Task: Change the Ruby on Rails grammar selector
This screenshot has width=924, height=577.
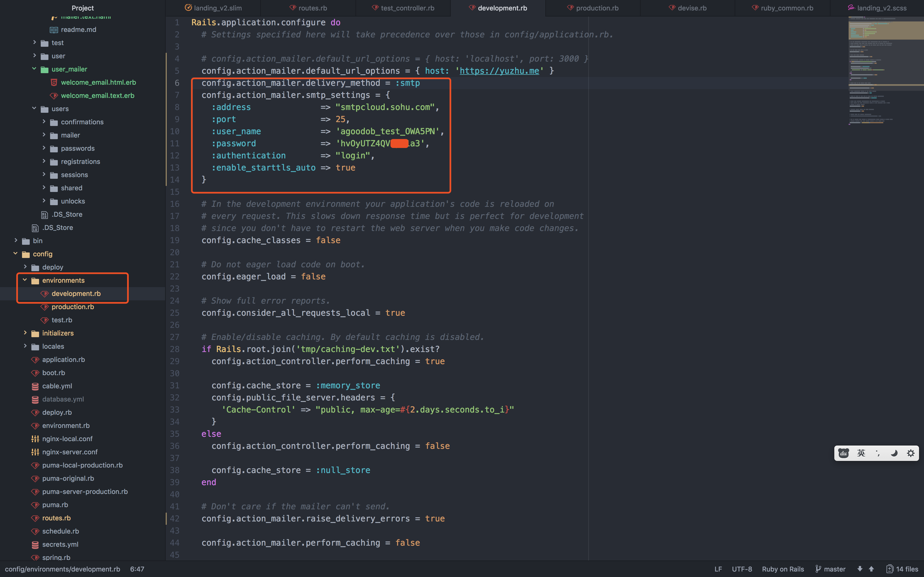Action: pyautogui.click(x=783, y=569)
